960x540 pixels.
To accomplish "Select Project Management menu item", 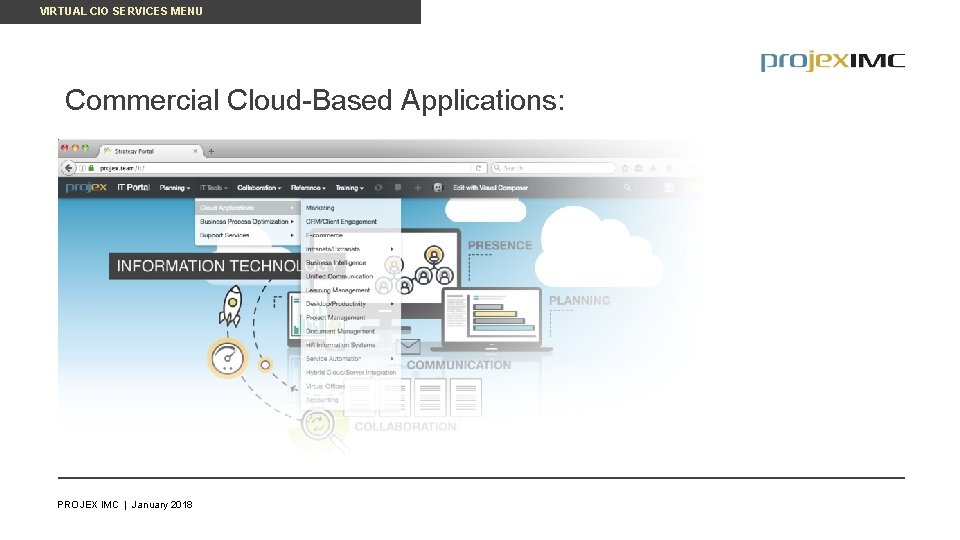I will (x=336, y=318).
